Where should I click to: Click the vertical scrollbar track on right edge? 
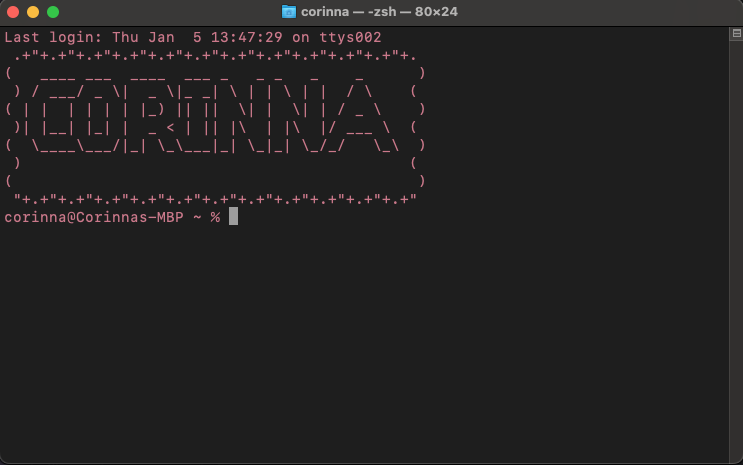[x=735, y=250]
